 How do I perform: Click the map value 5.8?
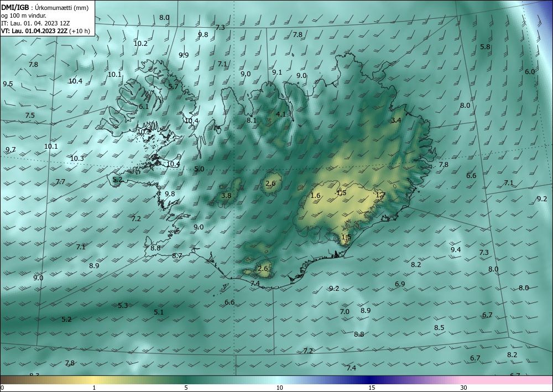[486, 47]
